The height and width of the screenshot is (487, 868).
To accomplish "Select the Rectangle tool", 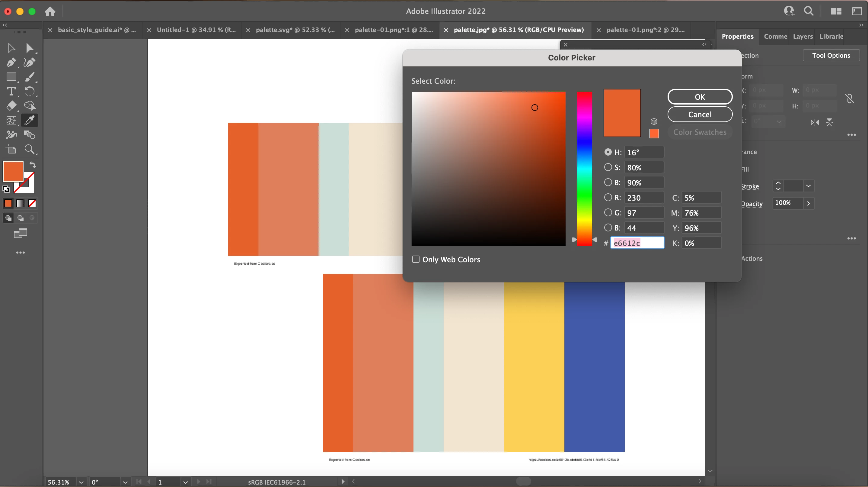I will click(x=11, y=77).
